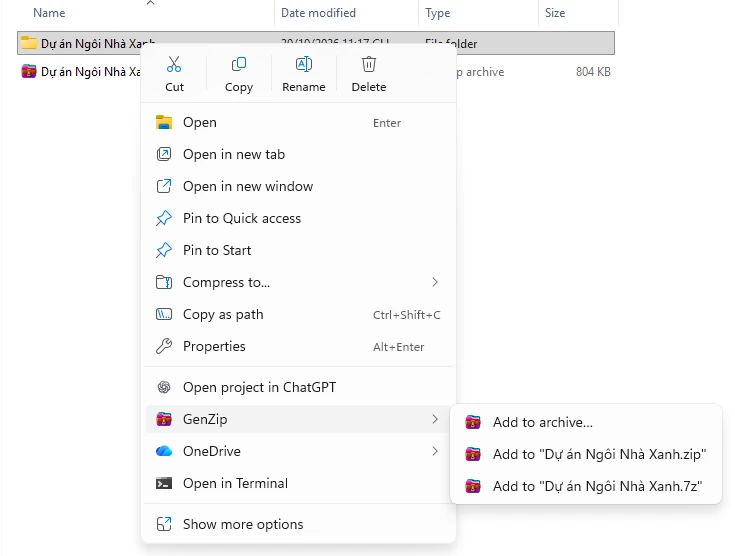The width and height of the screenshot is (735, 556).
Task: Sort by the Size column header
Action: click(555, 13)
